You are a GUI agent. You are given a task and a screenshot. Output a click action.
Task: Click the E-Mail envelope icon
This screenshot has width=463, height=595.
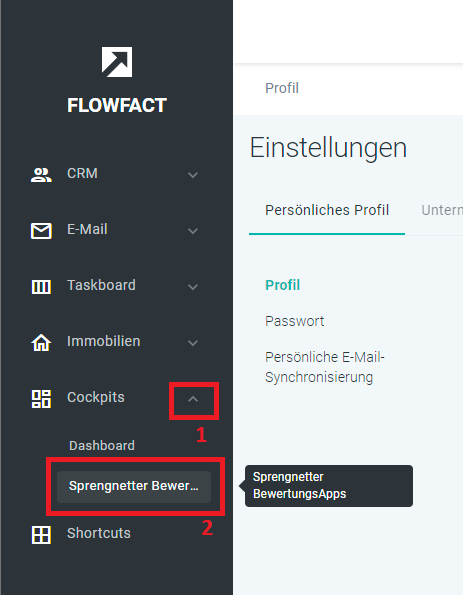41,231
